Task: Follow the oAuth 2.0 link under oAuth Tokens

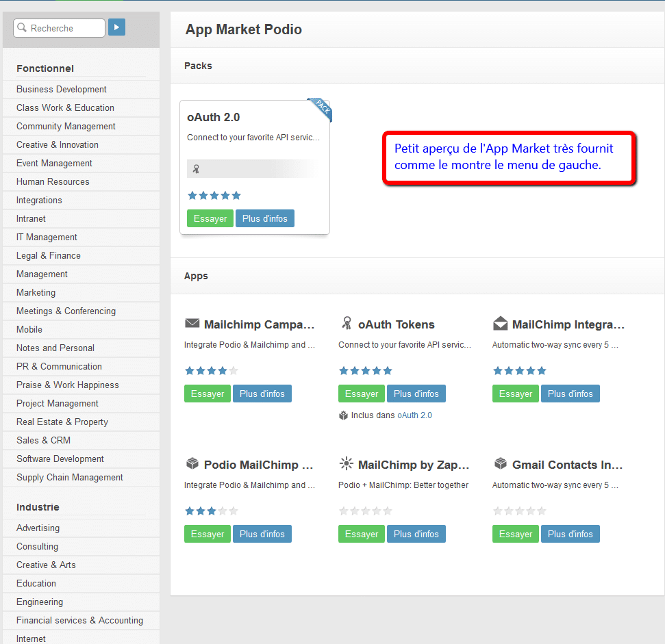Action: [x=414, y=415]
